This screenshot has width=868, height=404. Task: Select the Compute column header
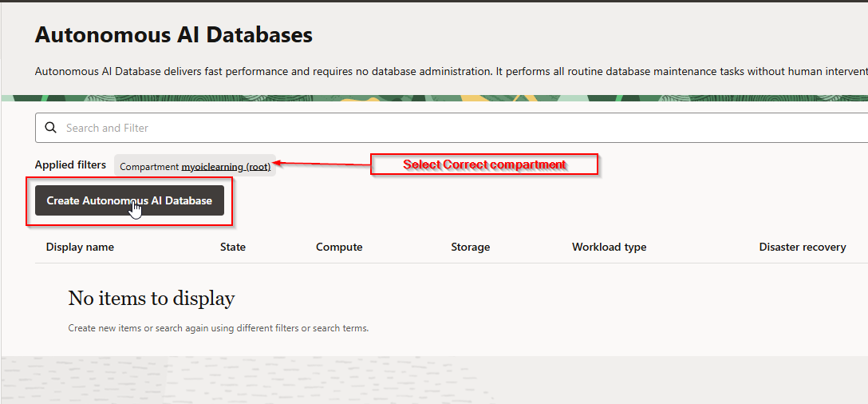(x=339, y=248)
